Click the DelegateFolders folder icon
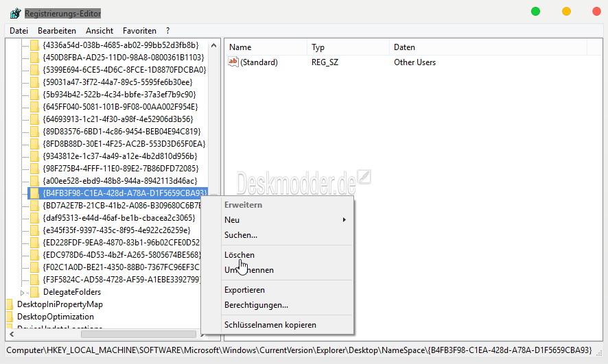This screenshot has width=608, height=364. [x=34, y=292]
